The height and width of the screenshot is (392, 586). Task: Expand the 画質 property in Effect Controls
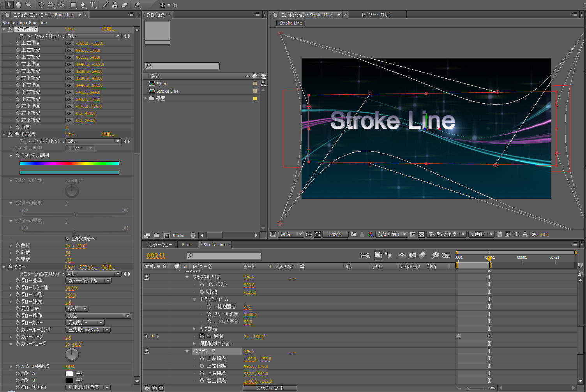pos(11,127)
